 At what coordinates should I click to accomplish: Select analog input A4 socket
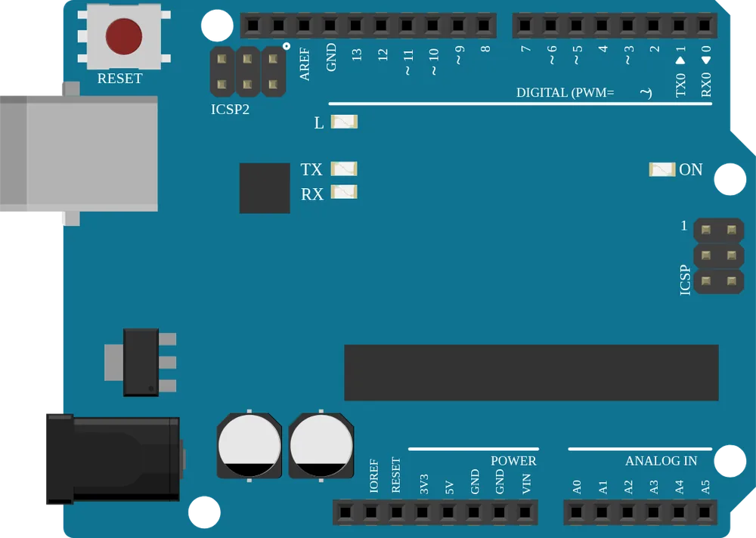pyautogui.click(x=679, y=512)
